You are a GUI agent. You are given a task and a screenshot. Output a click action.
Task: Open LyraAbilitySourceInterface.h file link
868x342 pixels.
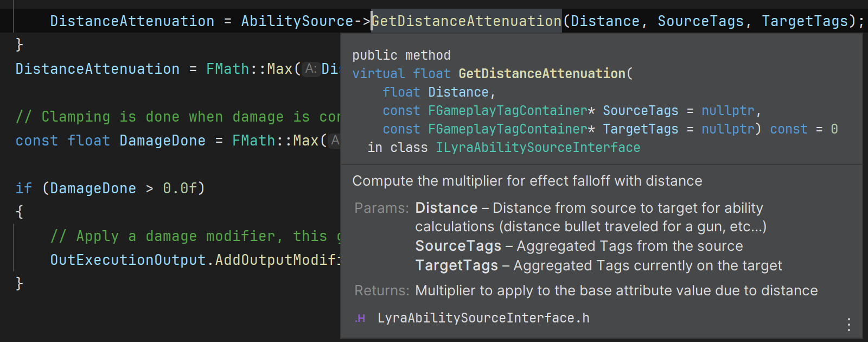tap(483, 318)
